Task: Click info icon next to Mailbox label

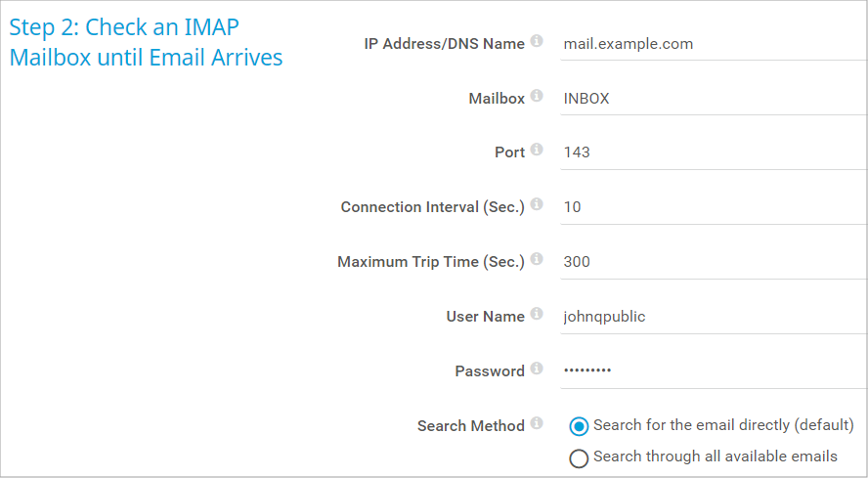Action: pyautogui.click(x=537, y=98)
